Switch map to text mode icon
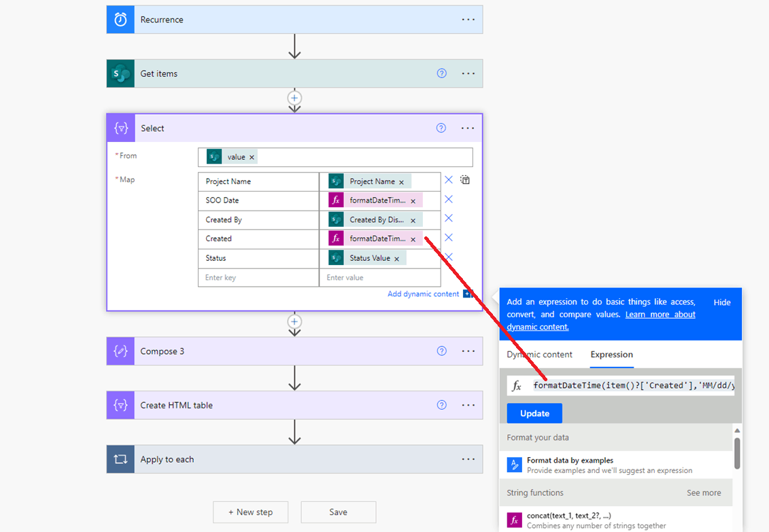Screen dimensions: 769x532 click(465, 180)
